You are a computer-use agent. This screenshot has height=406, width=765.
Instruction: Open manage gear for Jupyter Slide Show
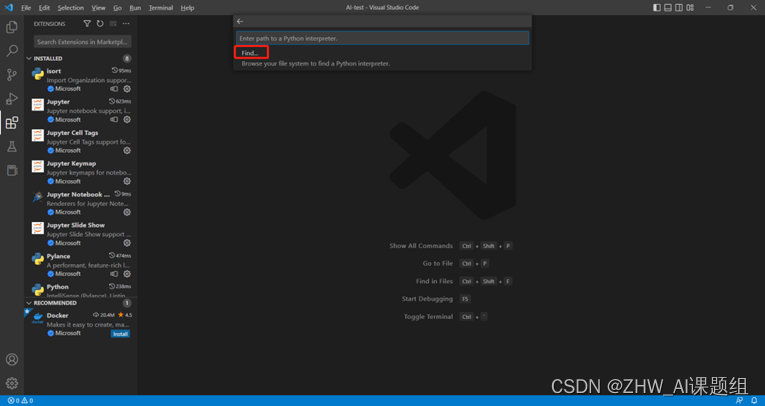pyautogui.click(x=127, y=243)
